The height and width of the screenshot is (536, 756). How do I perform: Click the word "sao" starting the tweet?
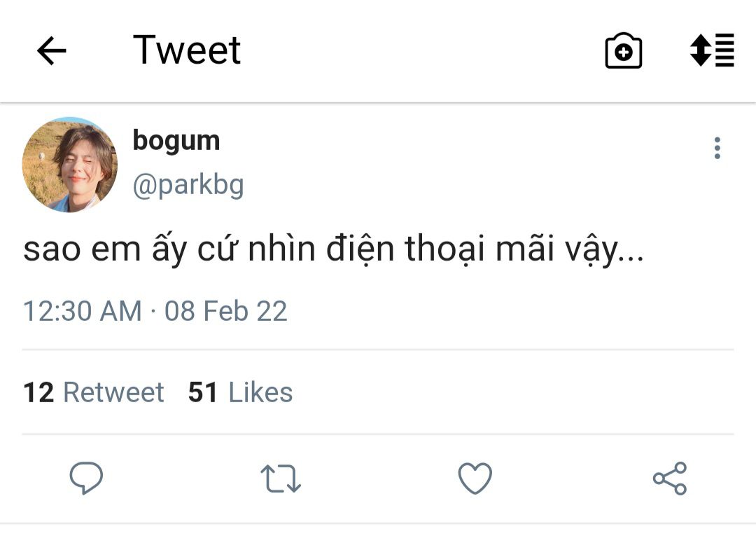(x=50, y=252)
